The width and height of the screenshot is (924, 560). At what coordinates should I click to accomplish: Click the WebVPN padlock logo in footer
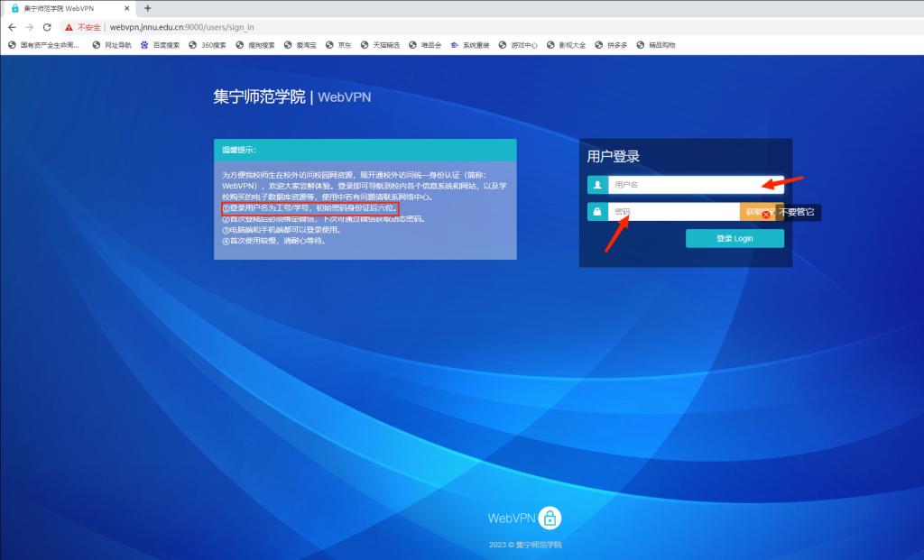pyautogui.click(x=550, y=518)
